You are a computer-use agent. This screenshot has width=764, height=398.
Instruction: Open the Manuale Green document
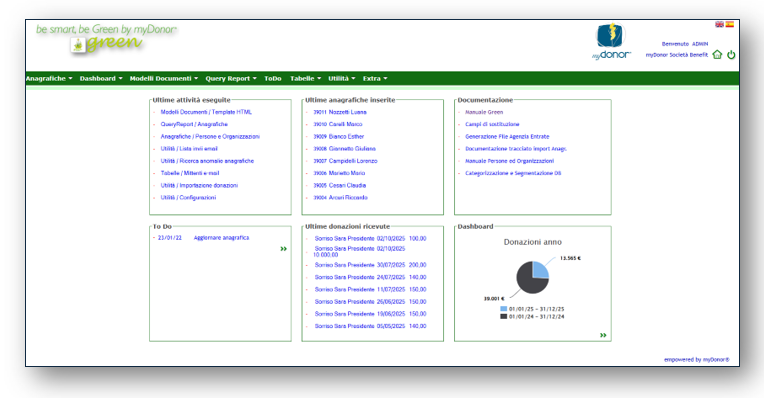click(484, 112)
